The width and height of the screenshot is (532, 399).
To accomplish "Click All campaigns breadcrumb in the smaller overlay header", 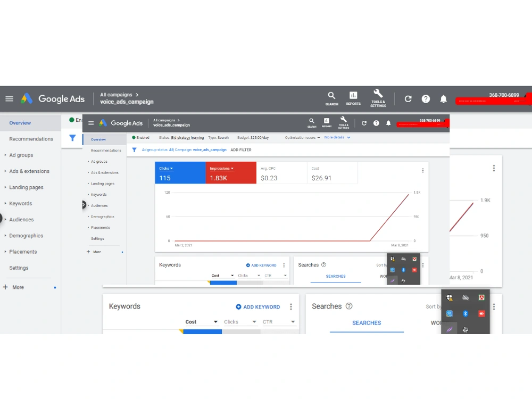I will click(164, 120).
